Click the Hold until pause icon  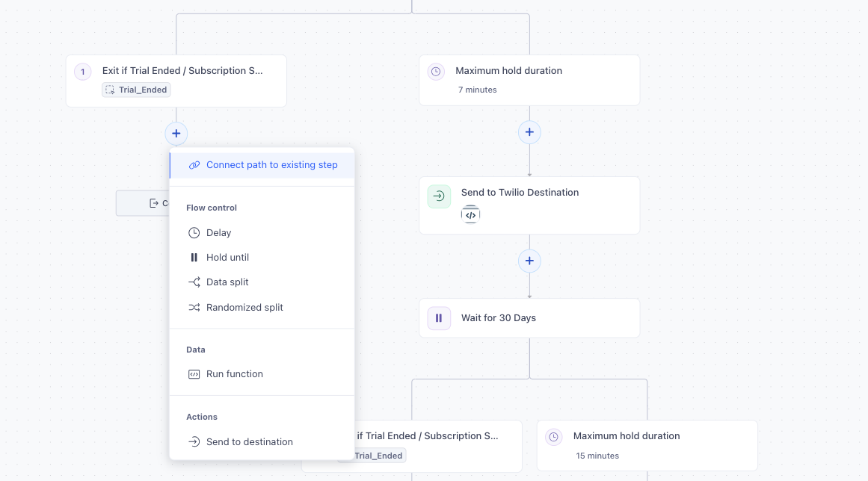tap(194, 257)
